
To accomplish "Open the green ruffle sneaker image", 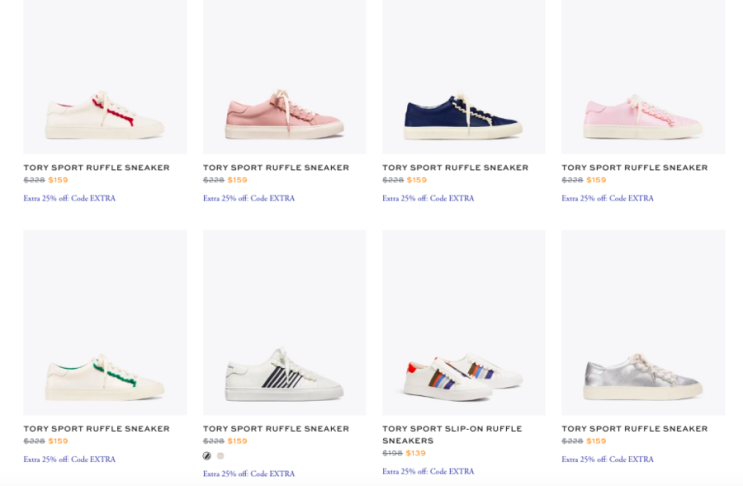I will pyautogui.click(x=105, y=377).
